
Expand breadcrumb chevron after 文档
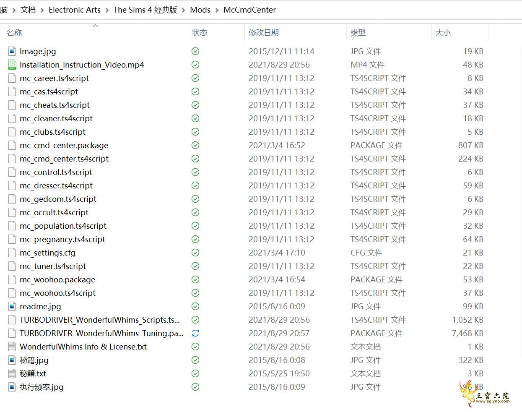42,10
